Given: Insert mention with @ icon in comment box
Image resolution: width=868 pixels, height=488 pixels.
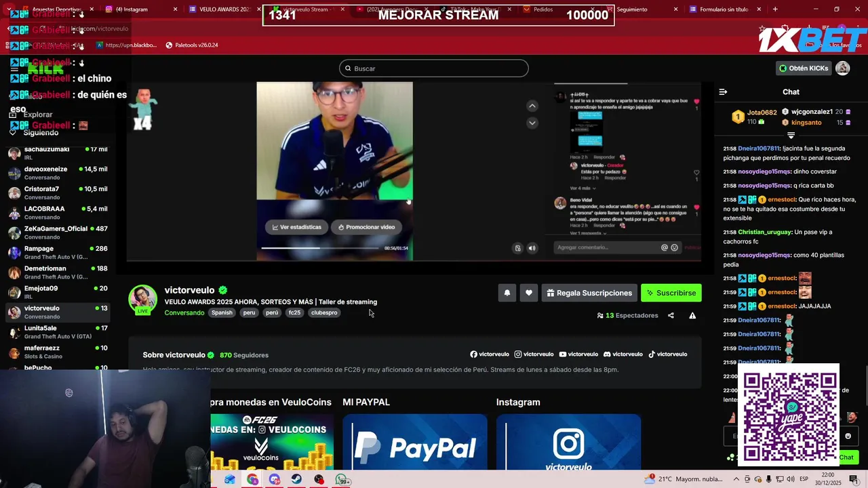Looking at the screenshot, I should tap(665, 247).
